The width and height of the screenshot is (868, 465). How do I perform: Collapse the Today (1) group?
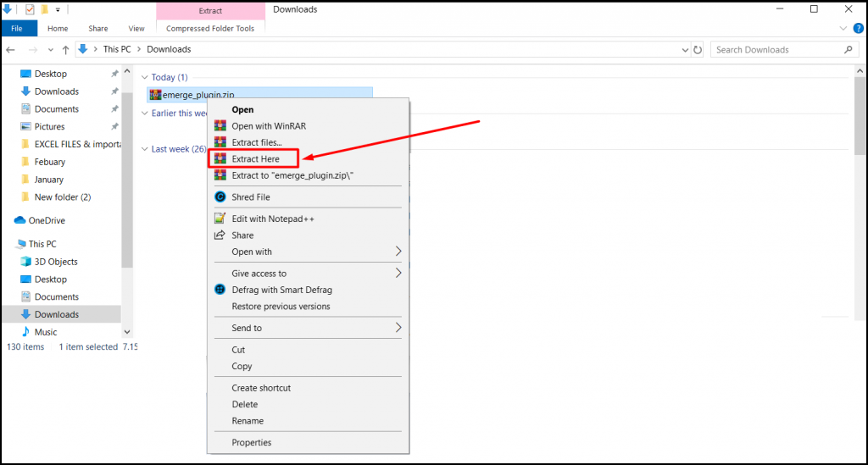pos(144,77)
